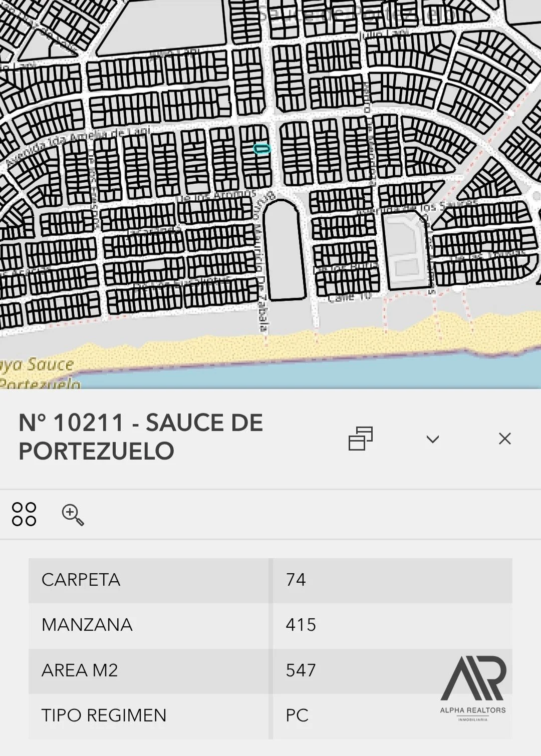Viewport: 541px width, 756px height.
Task: Select the AREA M2 row label
Action: click(80, 670)
